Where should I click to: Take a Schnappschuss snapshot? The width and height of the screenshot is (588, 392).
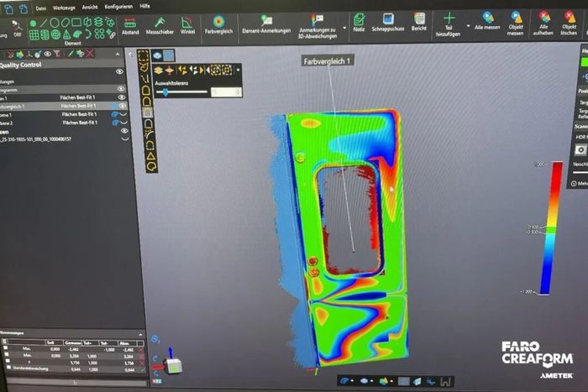coord(388,23)
